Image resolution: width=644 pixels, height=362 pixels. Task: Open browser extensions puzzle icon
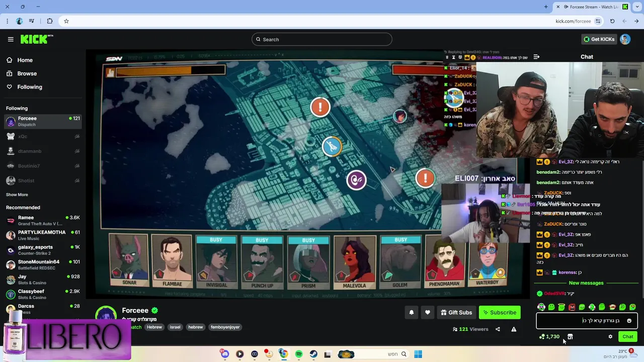click(49, 21)
